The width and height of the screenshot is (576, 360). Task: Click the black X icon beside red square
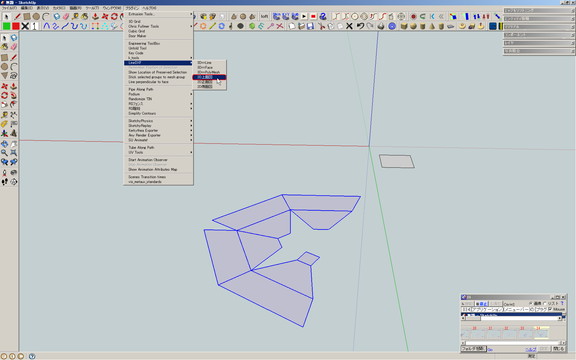(25, 26)
